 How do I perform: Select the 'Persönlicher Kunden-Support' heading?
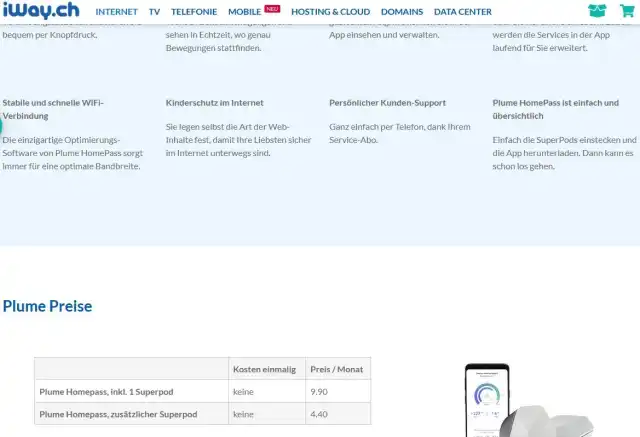click(x=387, y=103)
